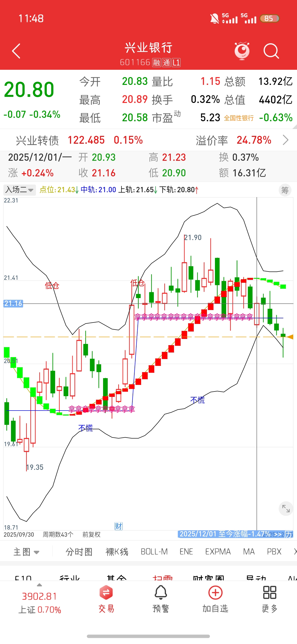Tap the 换手 0.32% value
Image resolution: width=297 pixels, height=644 pixels.
click(205, 100)
